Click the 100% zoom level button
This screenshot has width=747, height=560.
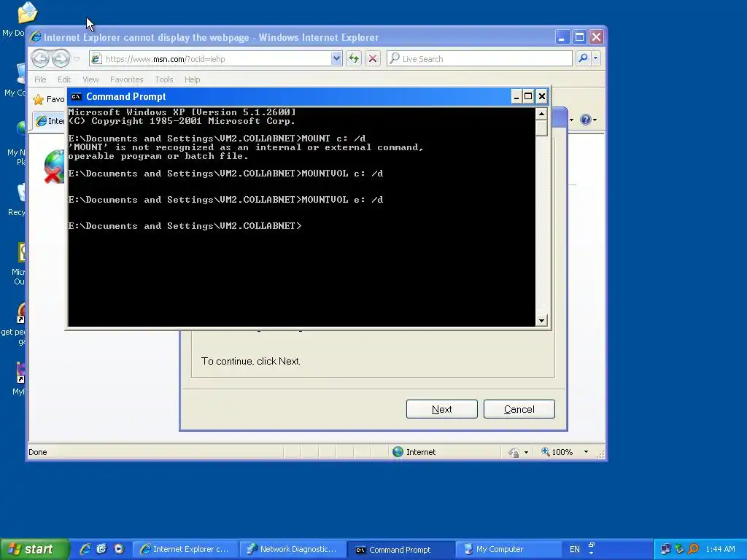click(557, 452)
